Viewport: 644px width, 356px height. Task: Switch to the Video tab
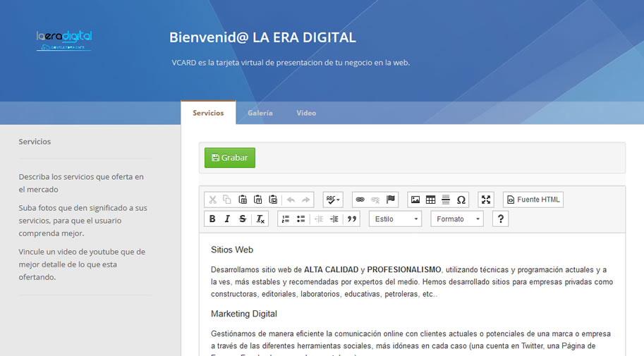(306, 113)
